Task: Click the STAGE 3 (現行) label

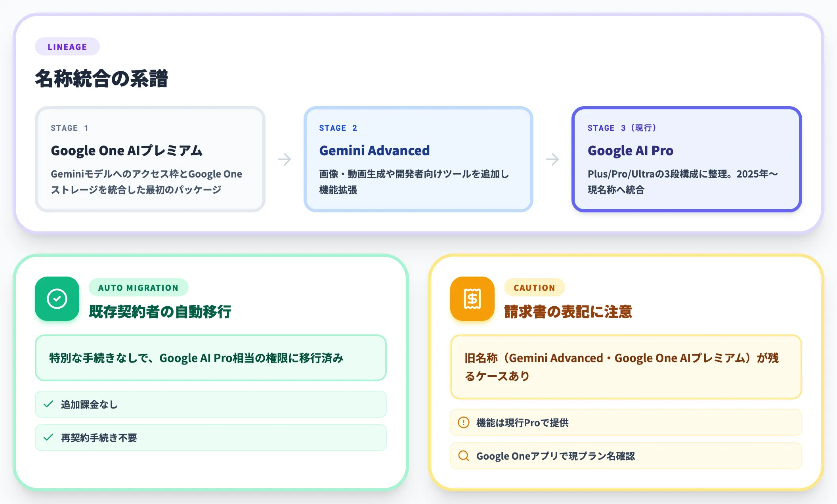Action: 622,128
